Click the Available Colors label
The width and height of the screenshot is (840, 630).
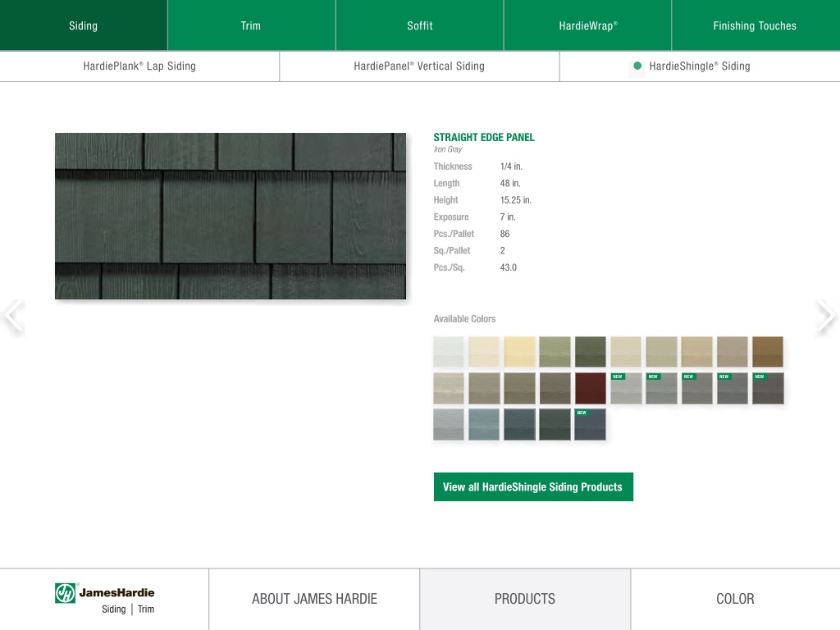tap(464, 319)
